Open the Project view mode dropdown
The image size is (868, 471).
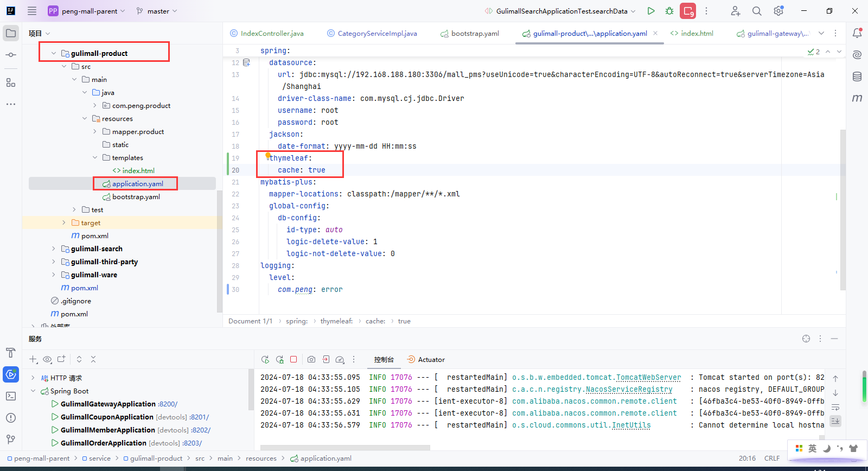click(x=40, y=33)
